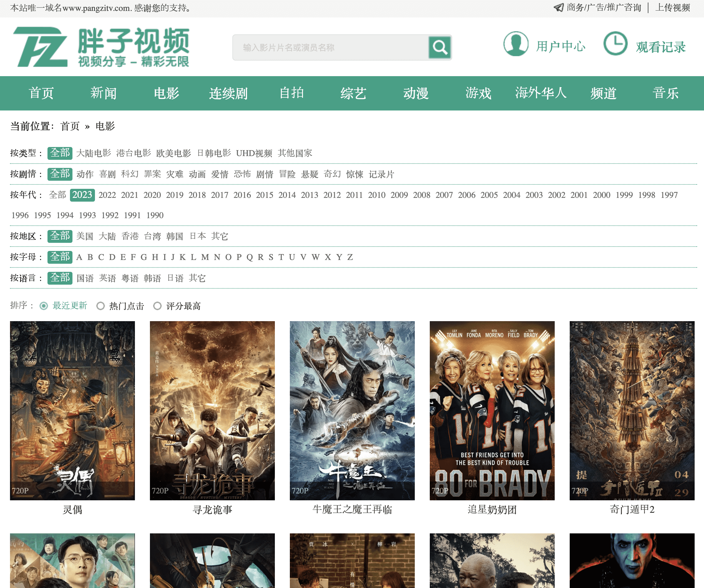Click the paper plane advertising icon
Screen dimensions: 704x588
[558, 7]
